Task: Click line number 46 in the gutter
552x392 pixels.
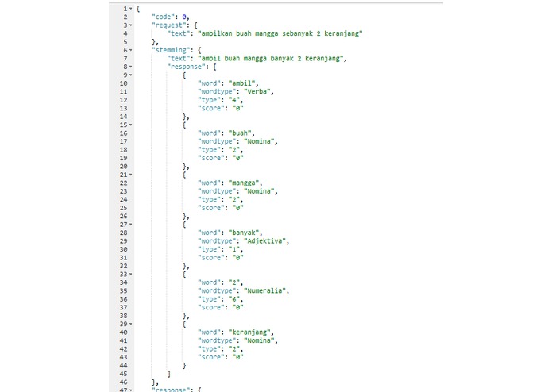Action: 123,382
